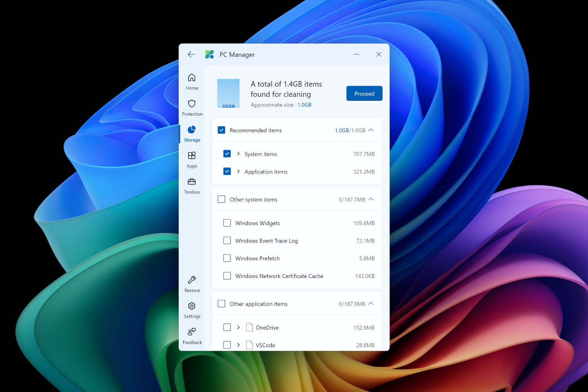The height and width of the screenshot is (392, 588).
Task: Click the disk drive illustration
Action: point(228,93)
